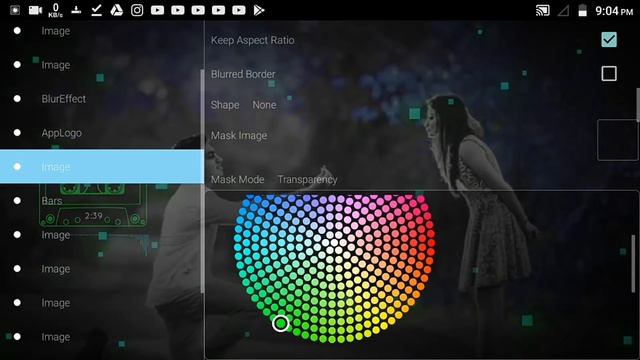Tap the Google Drive status bar icon
The width and height of the screenshot is (640, 360).
117,10
